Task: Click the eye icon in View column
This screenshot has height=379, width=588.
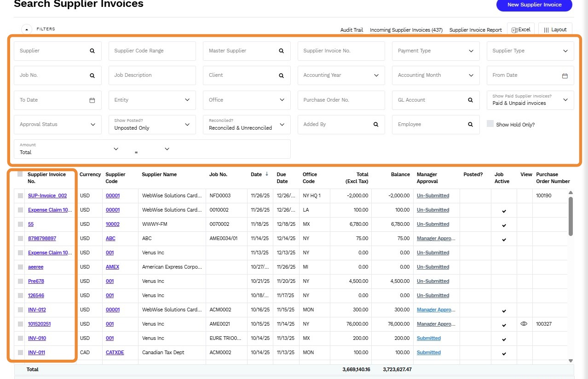Action: [x=524, y=324]
